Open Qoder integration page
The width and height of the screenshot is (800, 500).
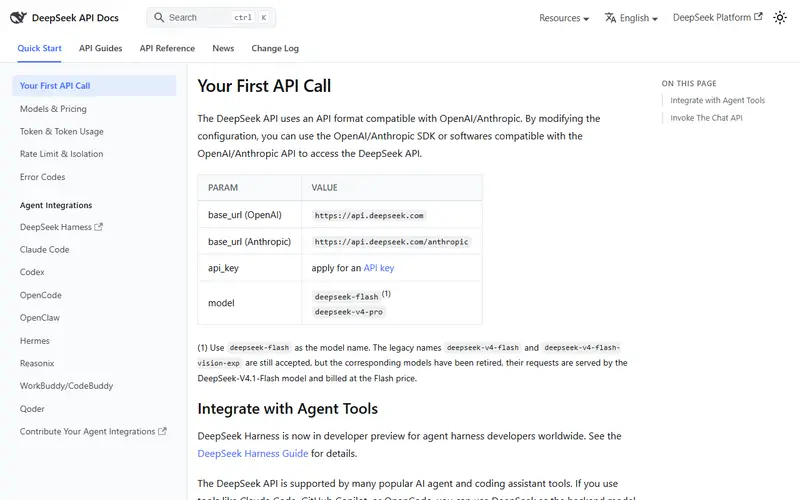pyautogui.click(x=32, y=409)
